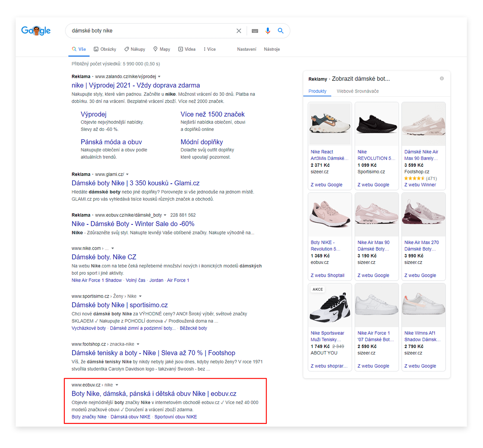Open 'Běžecké boty' sublink
Screen dimensions: 483x448
point(193,328)
